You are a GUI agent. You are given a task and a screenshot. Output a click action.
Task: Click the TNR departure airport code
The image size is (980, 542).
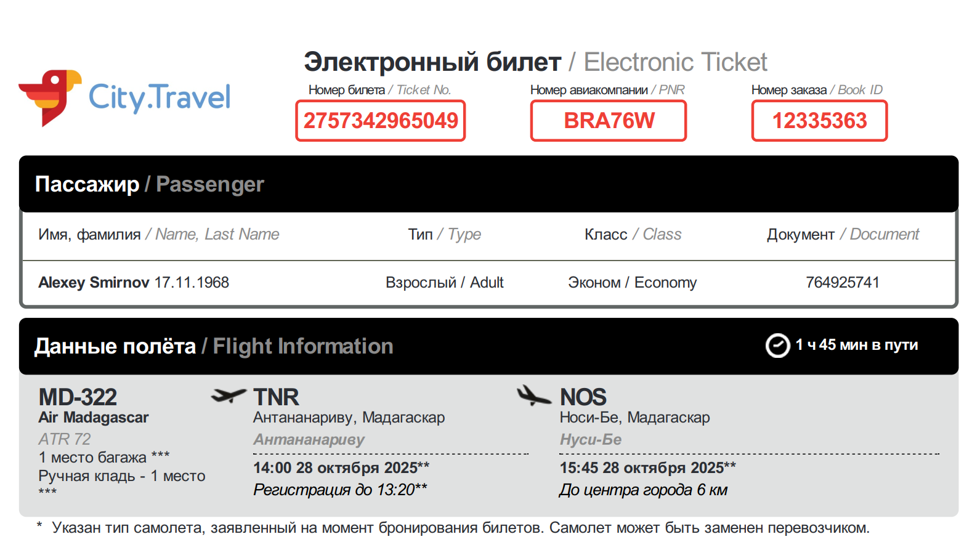point(276,397)
